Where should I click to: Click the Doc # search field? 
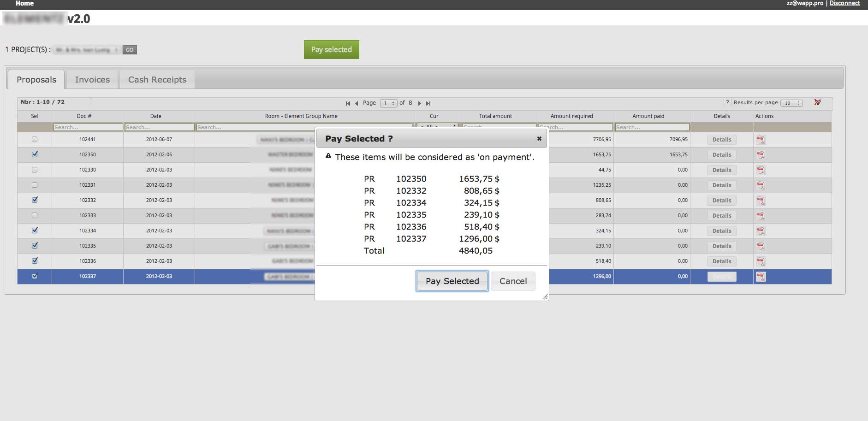coord(88,127)
